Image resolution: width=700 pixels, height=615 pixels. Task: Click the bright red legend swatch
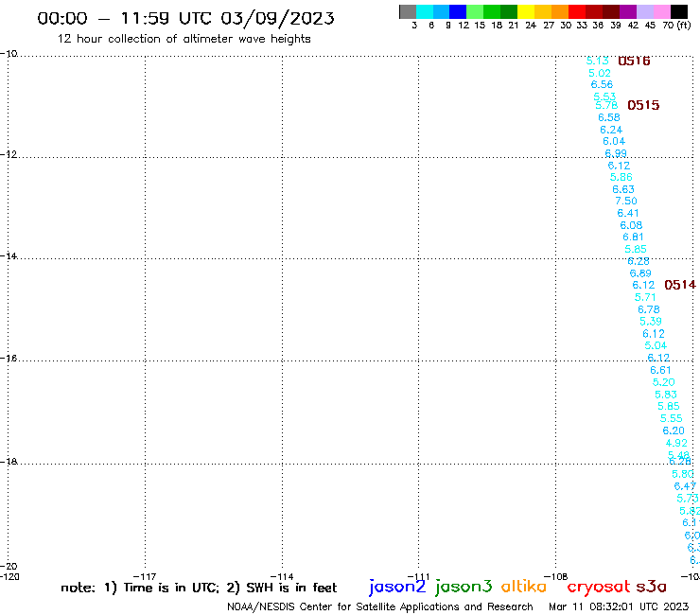(577, 11)
